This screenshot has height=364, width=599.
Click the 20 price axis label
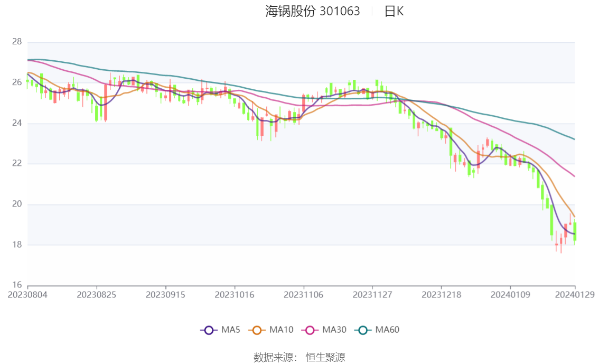(x=17, y=204)
